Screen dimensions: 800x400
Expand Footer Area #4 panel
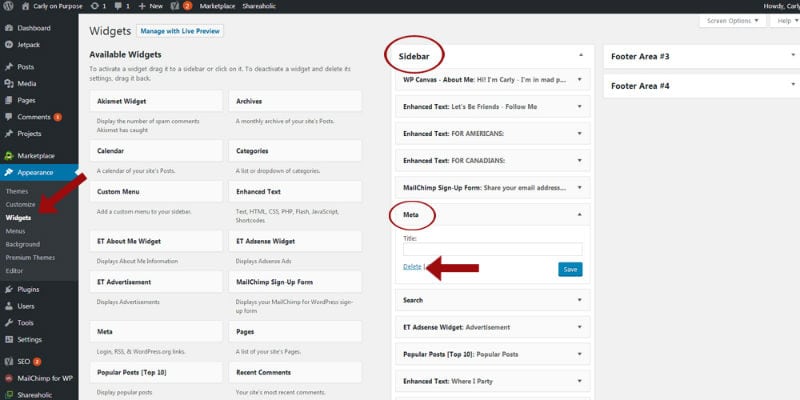[793, 85]
